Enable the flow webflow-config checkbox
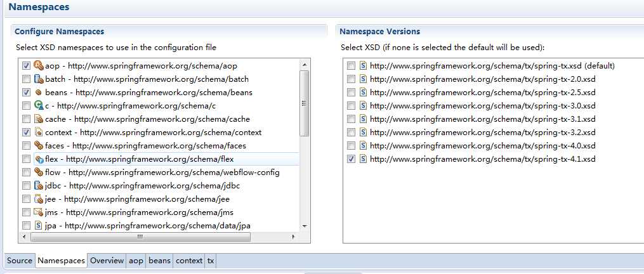 click(26, 172)
